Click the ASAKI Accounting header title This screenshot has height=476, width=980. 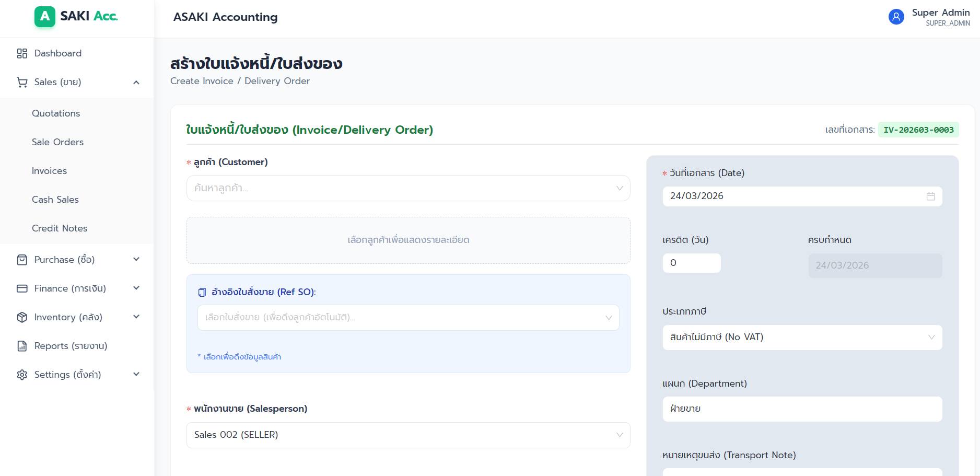(226, 17)
